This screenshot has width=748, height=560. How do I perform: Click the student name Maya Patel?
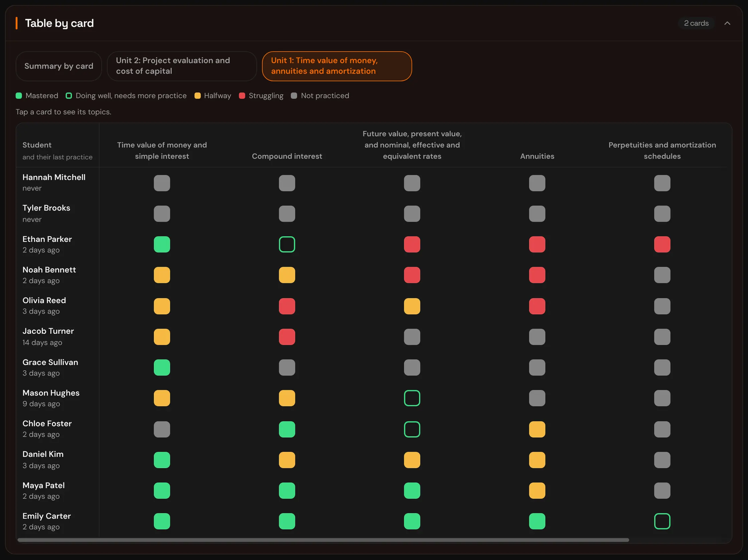[43, 485]
